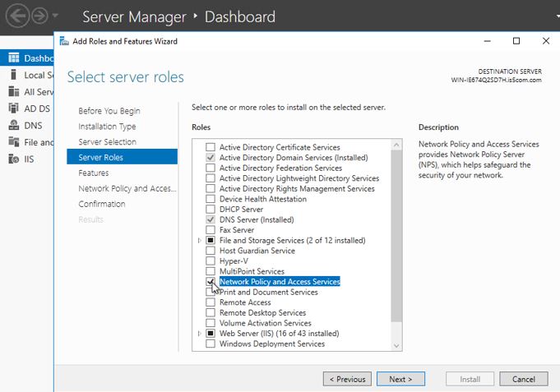Click the IIS sidebar icon
Image resolution: width=560 pixels, height=392 pixels.
pyautogui.click(x=14, y=159)
